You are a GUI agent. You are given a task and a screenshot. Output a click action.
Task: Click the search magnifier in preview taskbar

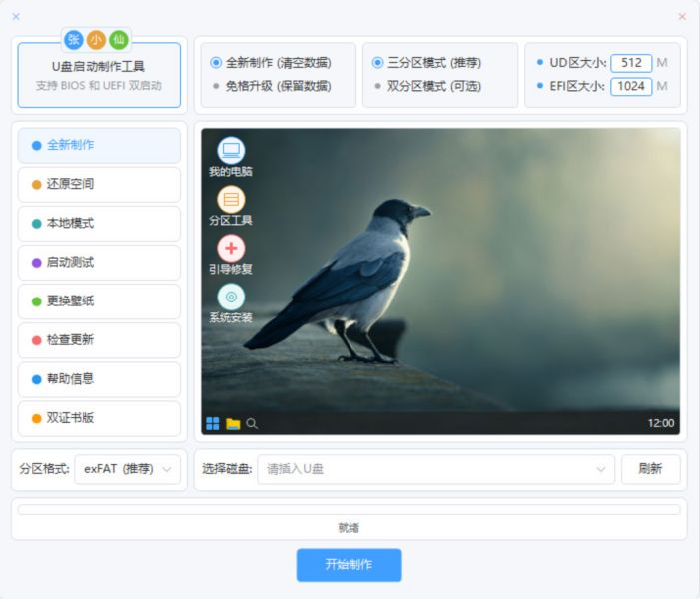click(x=252, y=423)
